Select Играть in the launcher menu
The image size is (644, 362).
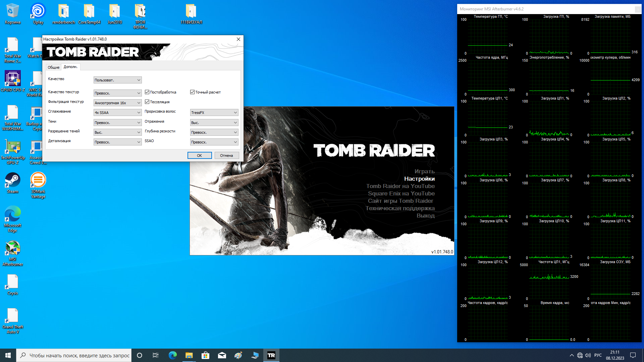424,171
